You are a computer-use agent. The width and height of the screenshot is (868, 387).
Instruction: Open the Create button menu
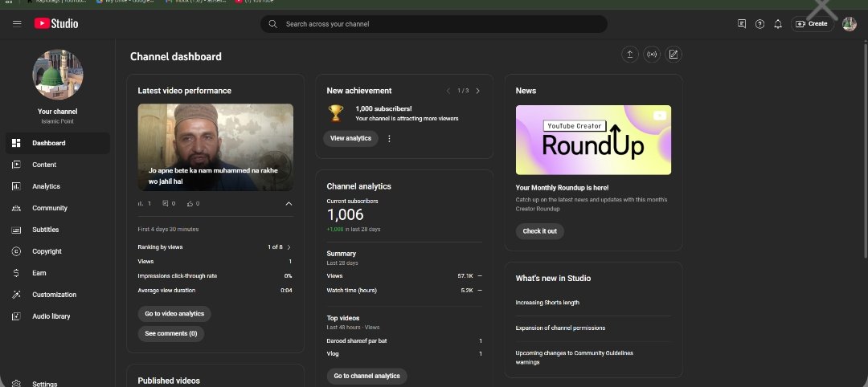coord(812,24)
